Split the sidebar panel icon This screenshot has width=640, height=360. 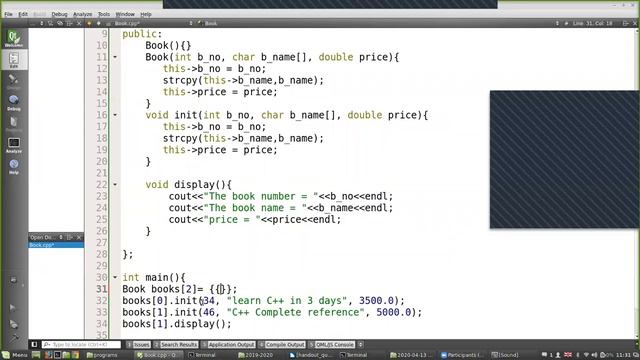coord(69,23)
